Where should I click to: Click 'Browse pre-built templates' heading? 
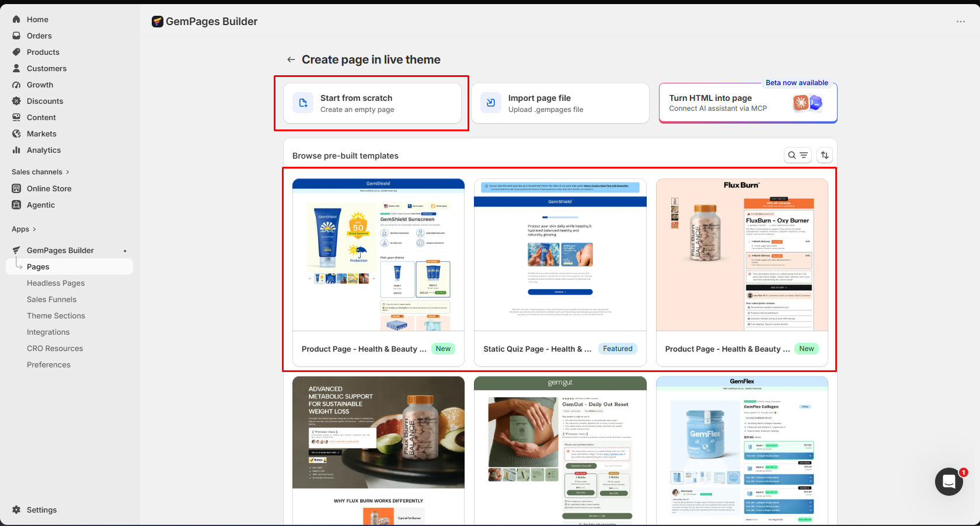(x=346, y=156)
